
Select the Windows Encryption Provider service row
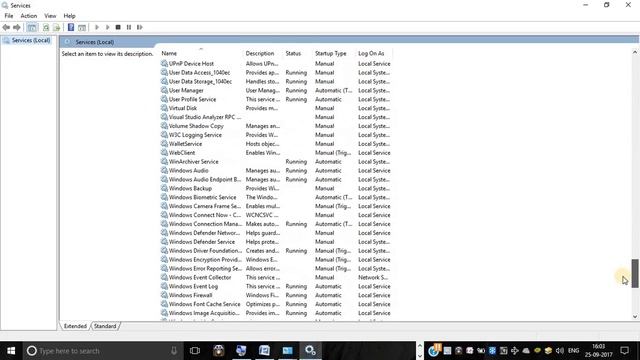276,260
